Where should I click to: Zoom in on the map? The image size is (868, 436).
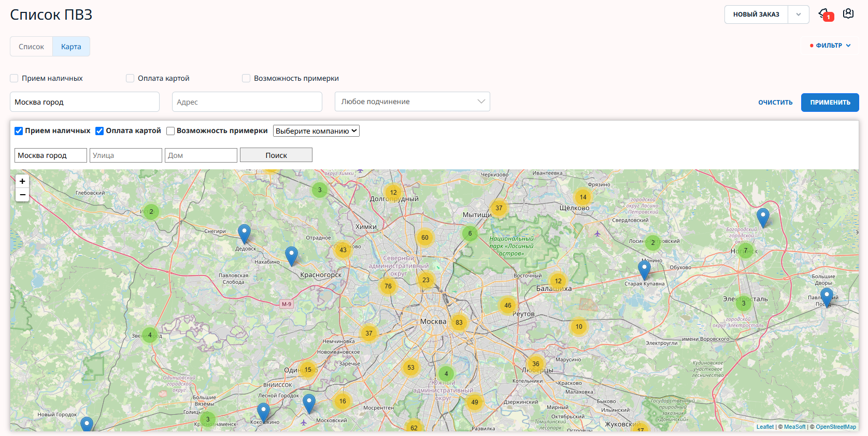(x=22, y=181)
